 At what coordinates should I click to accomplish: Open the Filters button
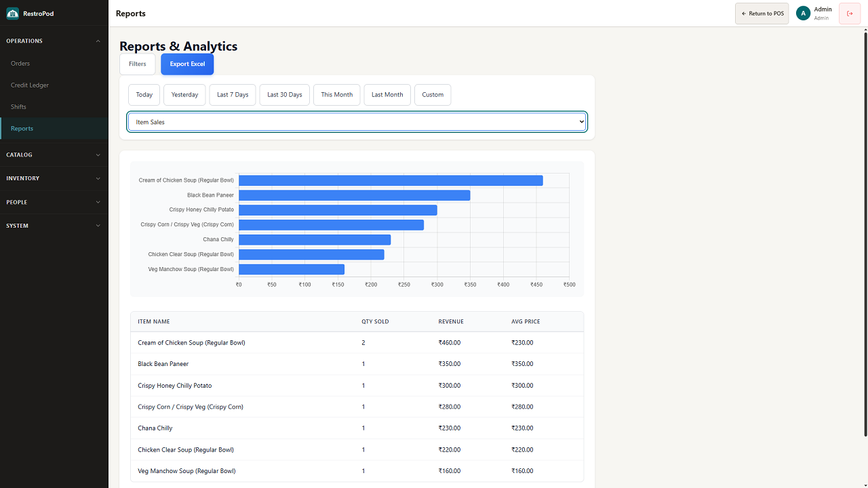[x=138, y=64]
